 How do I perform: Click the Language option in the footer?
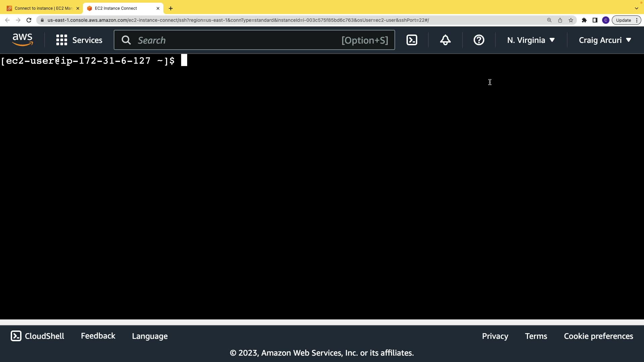[150, 336]
